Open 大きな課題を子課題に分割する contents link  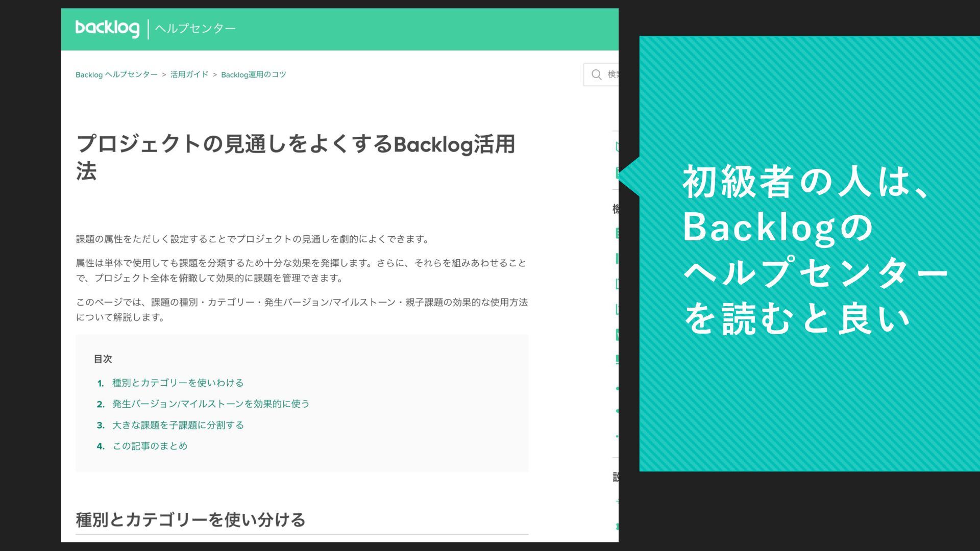click(178, 425)
